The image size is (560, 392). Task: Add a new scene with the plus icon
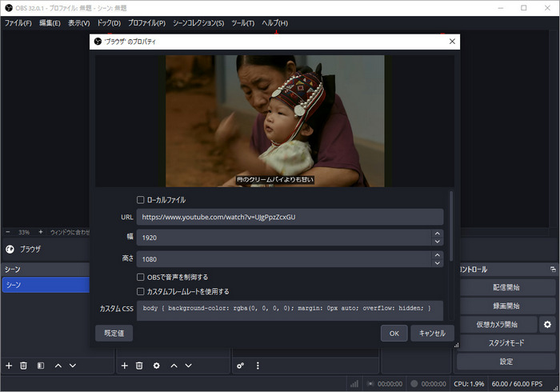(x=9, y=366)
